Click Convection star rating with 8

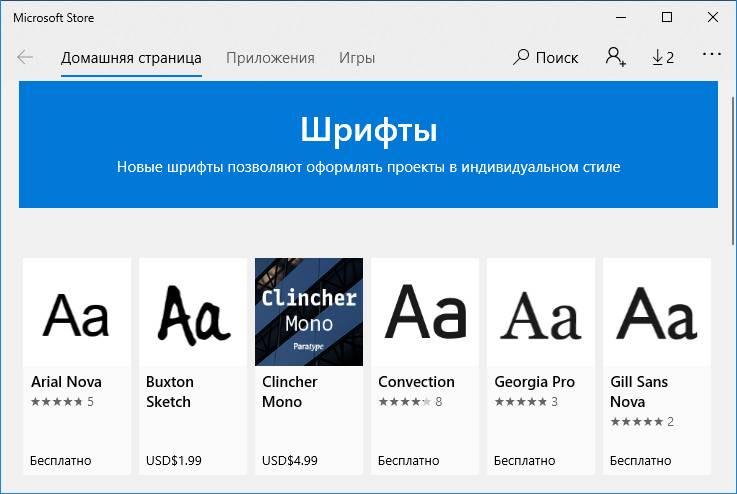tap(410, 402)
